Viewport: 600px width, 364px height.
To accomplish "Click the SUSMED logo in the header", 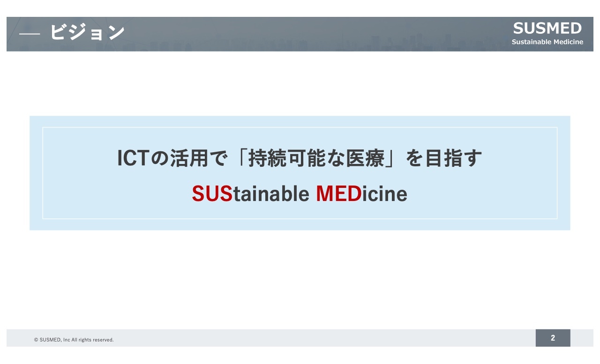I will click(x=547, y=29).
